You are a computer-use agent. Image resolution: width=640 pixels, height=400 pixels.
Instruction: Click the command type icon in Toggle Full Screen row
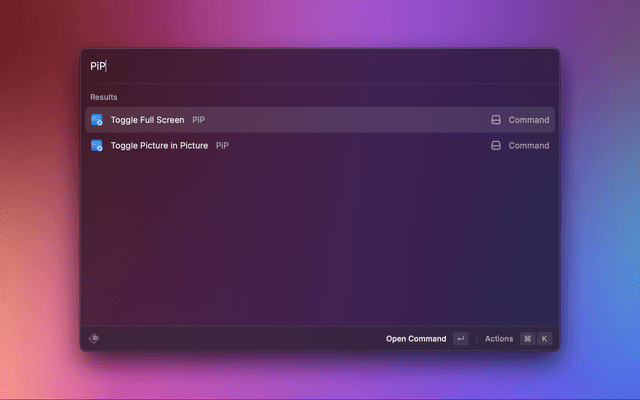pos(495,120)
